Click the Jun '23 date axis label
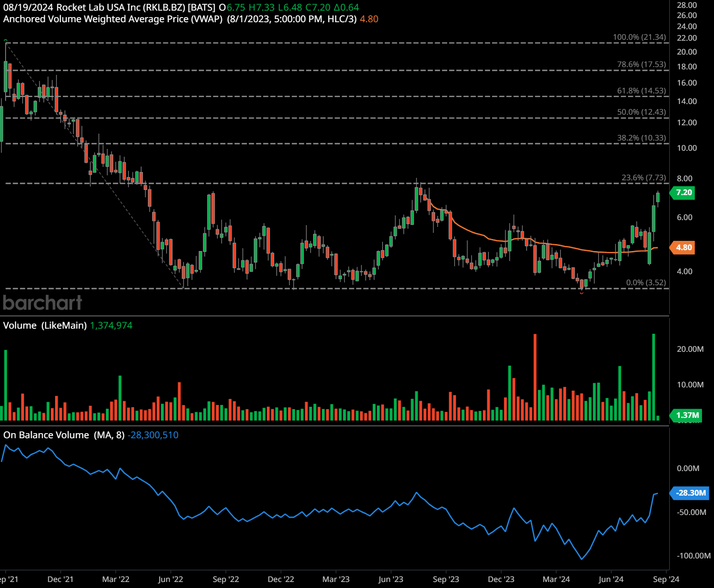Image resolution: width=714 pixels, height=588 pixels. pyautogui.click(x=391, y=579)
